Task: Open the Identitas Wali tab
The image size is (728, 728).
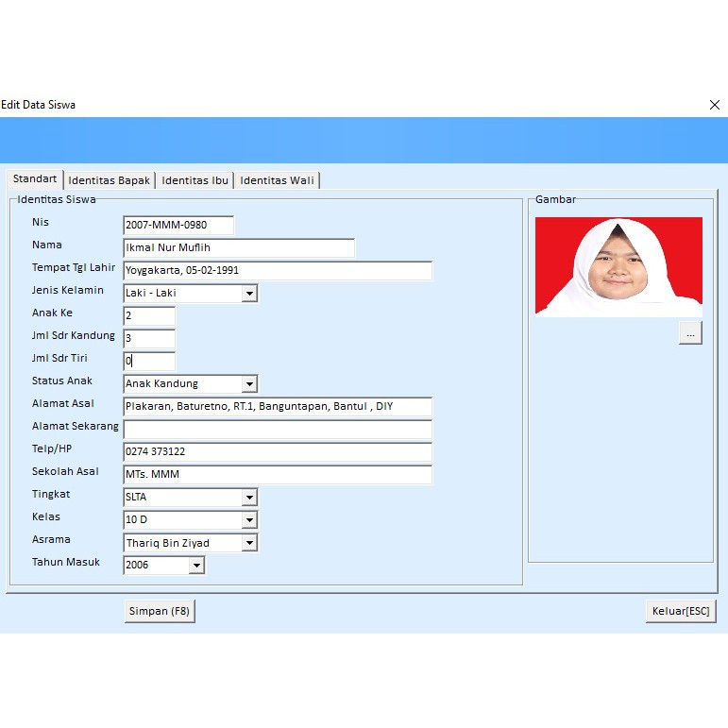Action: [278, 180]
